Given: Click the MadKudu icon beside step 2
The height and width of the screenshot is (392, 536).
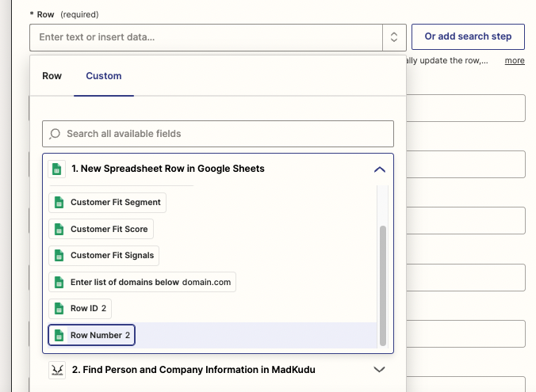Looking at the screenshot, I should 57,370.
